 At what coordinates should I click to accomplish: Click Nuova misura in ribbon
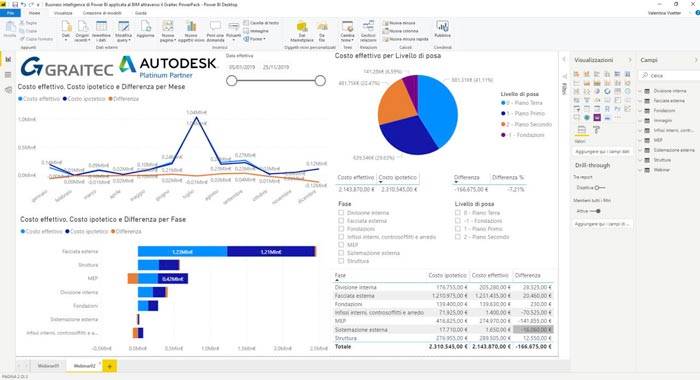coord(399,23)
